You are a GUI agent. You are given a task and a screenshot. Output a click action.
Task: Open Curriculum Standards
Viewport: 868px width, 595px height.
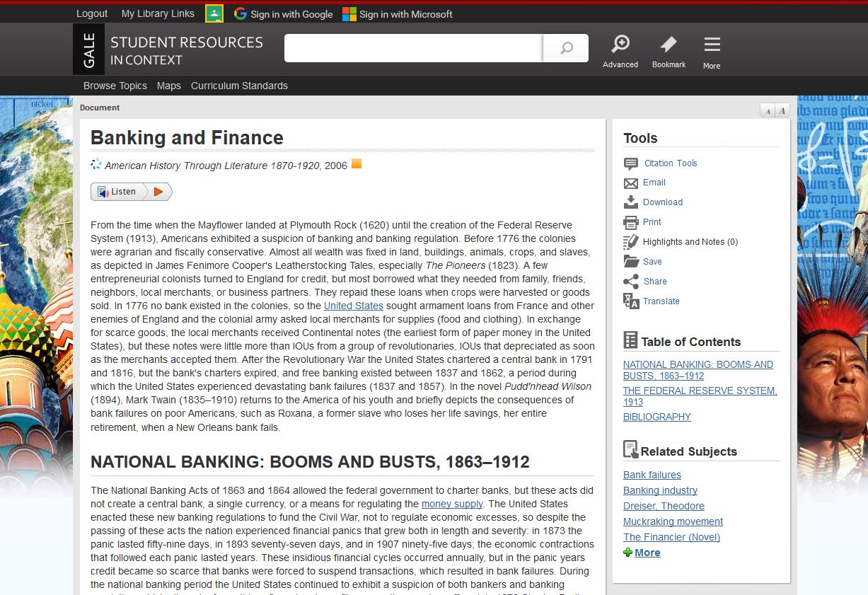239,86
